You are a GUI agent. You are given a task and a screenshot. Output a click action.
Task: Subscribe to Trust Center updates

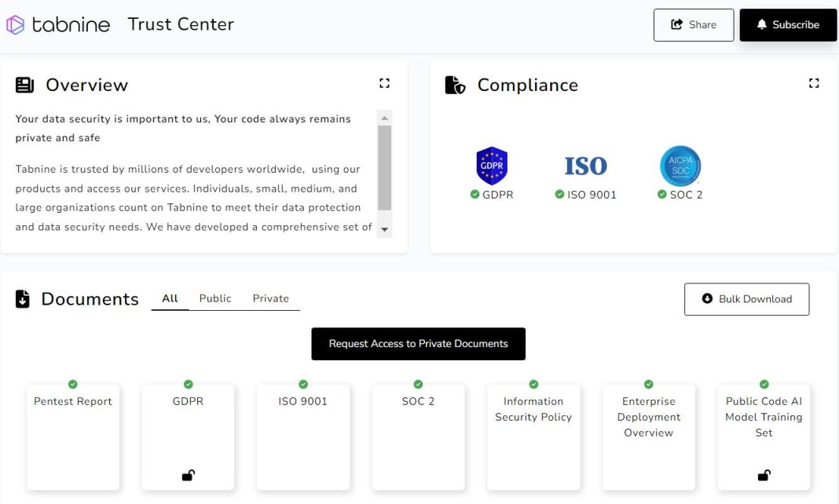click(x=788, y=25)
